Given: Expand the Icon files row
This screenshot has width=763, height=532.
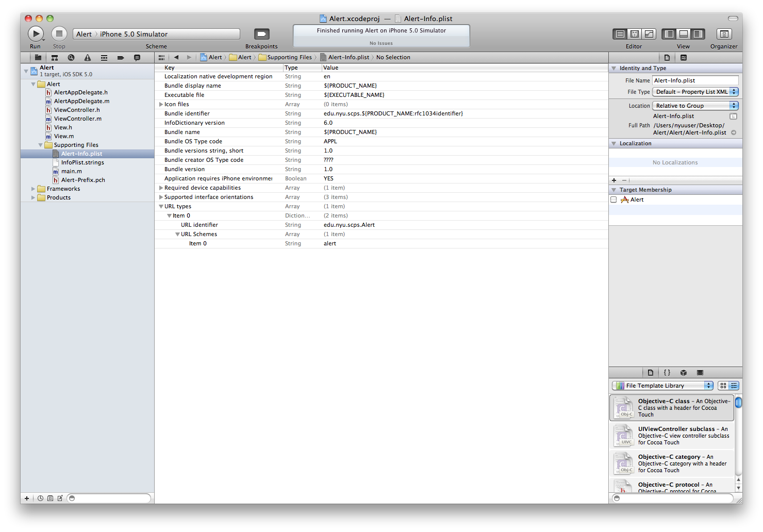Looking at the screenshot, I should (161, 105).
